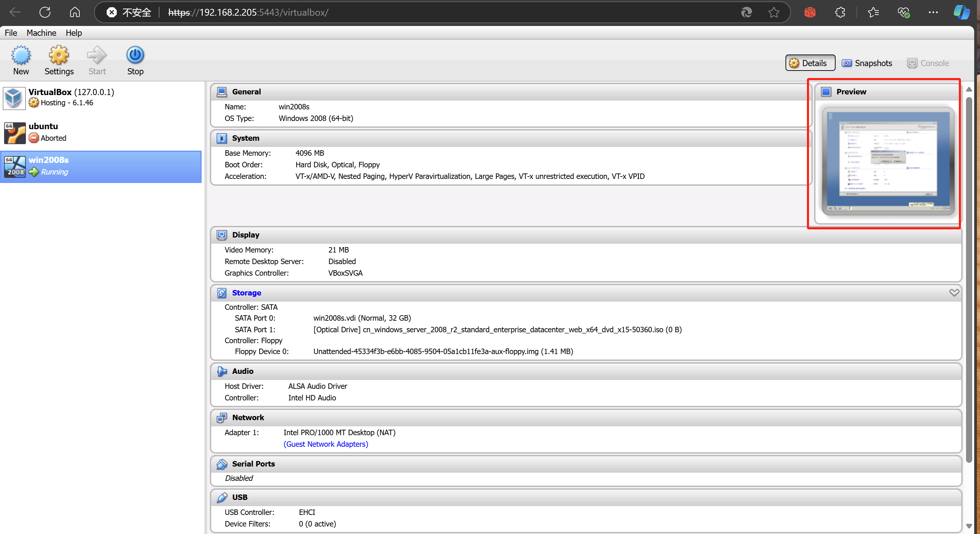Viewport: 980px width, 534px height.
Task: Click the Audio section speaker icon
Action: point(221,371)
